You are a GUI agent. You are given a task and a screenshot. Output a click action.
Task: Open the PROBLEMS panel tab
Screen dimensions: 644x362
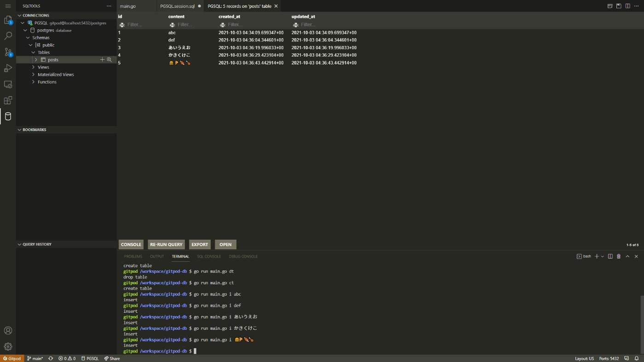click(x=133, y=256)
